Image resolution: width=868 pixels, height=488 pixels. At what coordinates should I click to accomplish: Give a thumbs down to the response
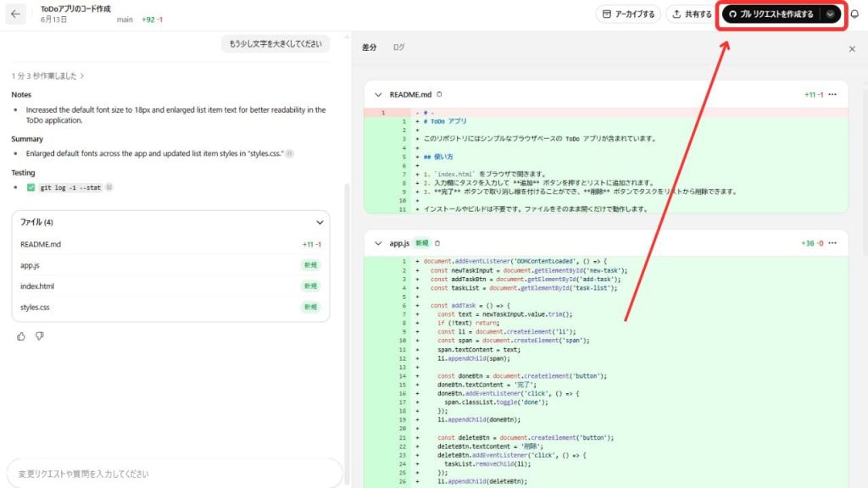click(x=39, y=335)
